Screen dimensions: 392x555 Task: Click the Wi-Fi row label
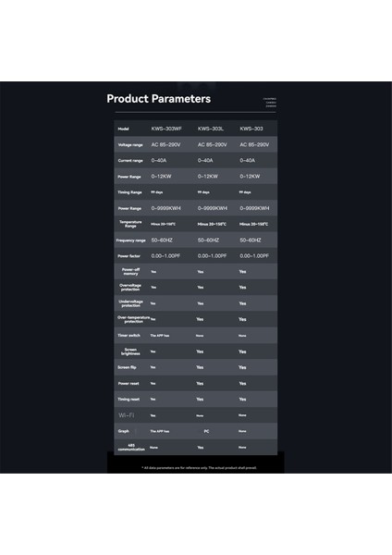click(127, 415)
